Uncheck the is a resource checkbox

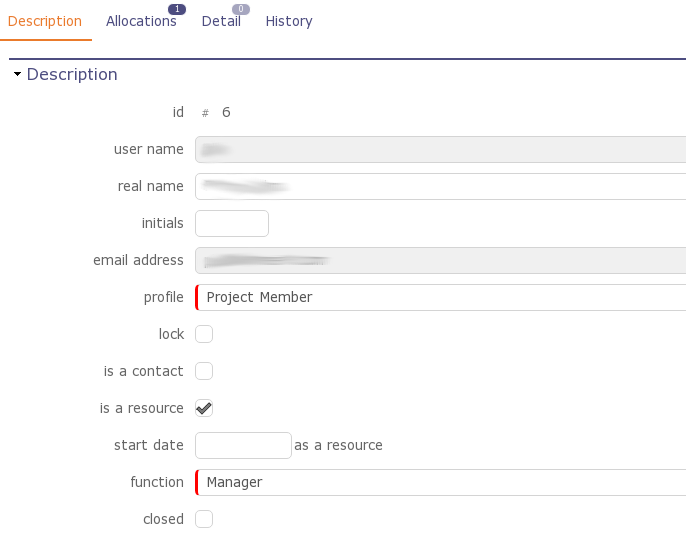tap(204, 408)
